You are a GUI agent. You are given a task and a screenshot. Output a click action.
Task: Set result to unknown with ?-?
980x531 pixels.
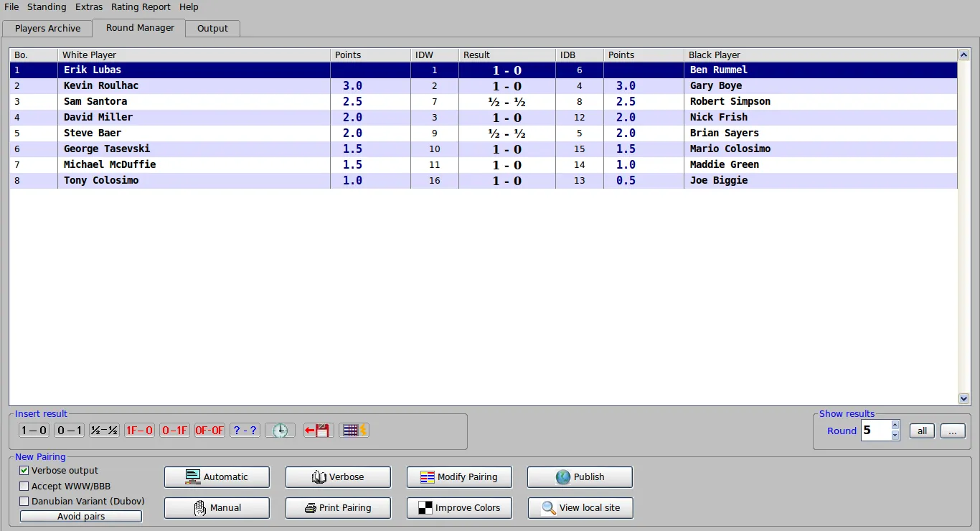click(245, 431)
